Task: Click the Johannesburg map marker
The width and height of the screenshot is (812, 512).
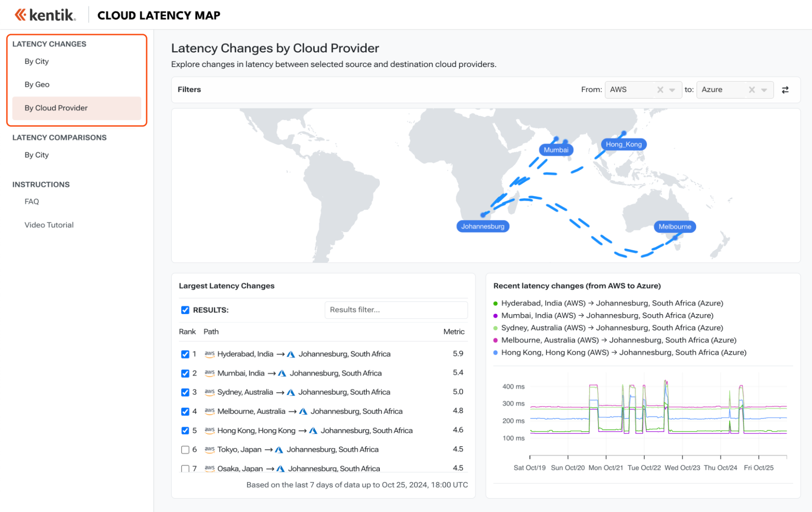Action: [483, 226]
